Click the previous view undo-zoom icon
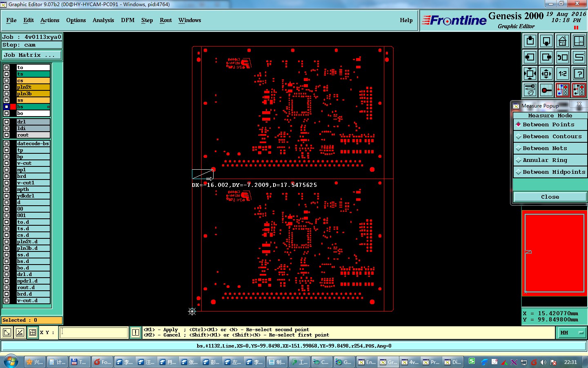This screenshot has height=368, width=588. coord(563,57)
